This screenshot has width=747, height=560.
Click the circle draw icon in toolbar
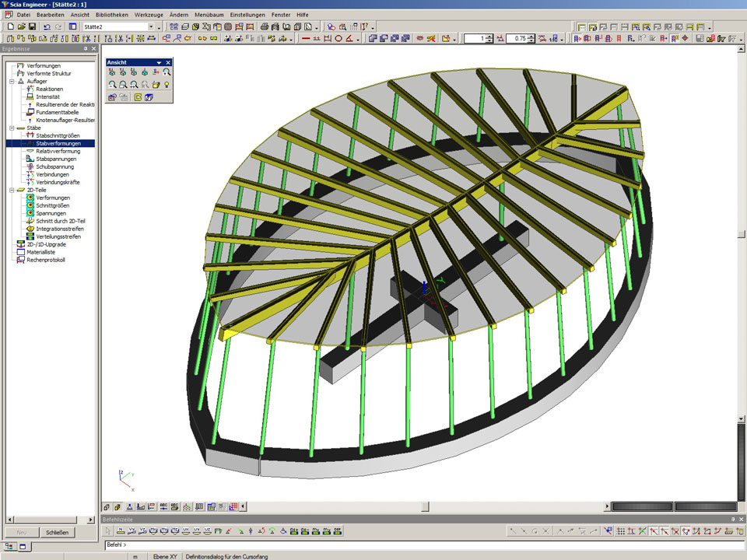click(338, 38)
